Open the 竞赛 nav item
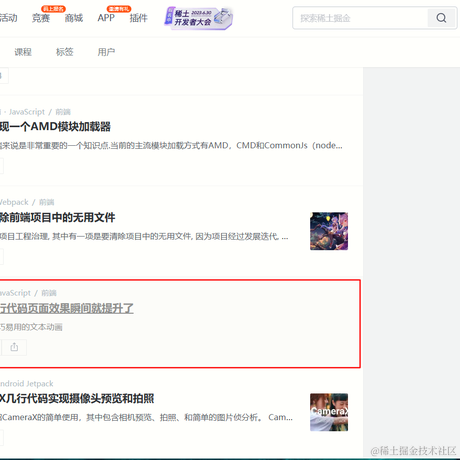The height and width of the screenshot is (460, 460). tap(41, 18)
